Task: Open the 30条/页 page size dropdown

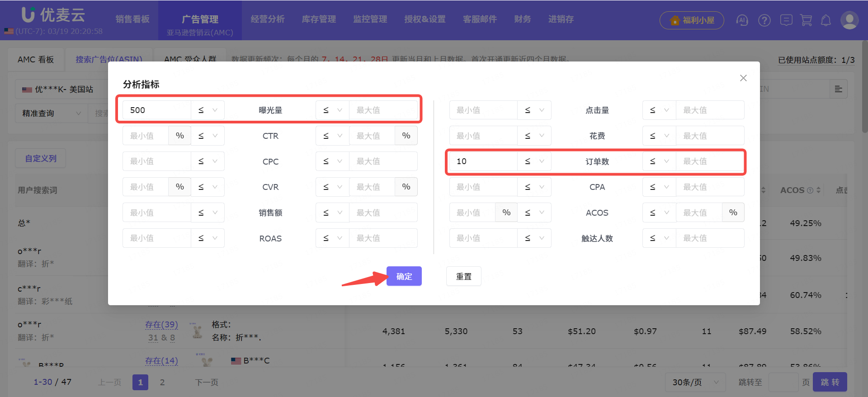Action: pos(695,382)
